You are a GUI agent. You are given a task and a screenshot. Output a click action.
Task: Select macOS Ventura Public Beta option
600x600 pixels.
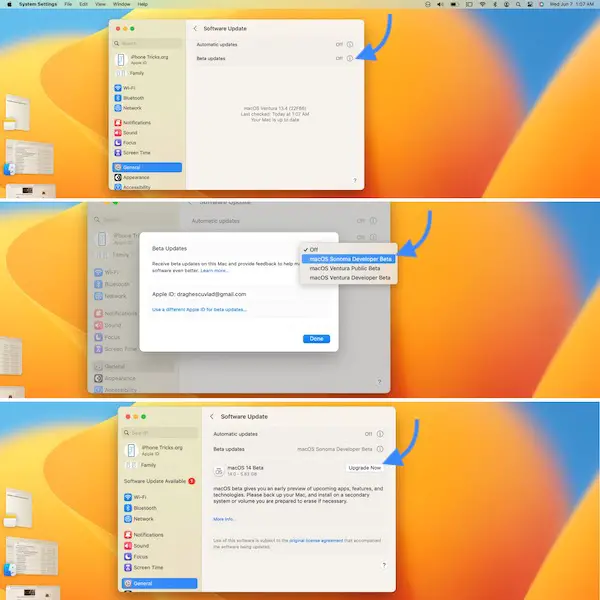(x=347, y=267)
